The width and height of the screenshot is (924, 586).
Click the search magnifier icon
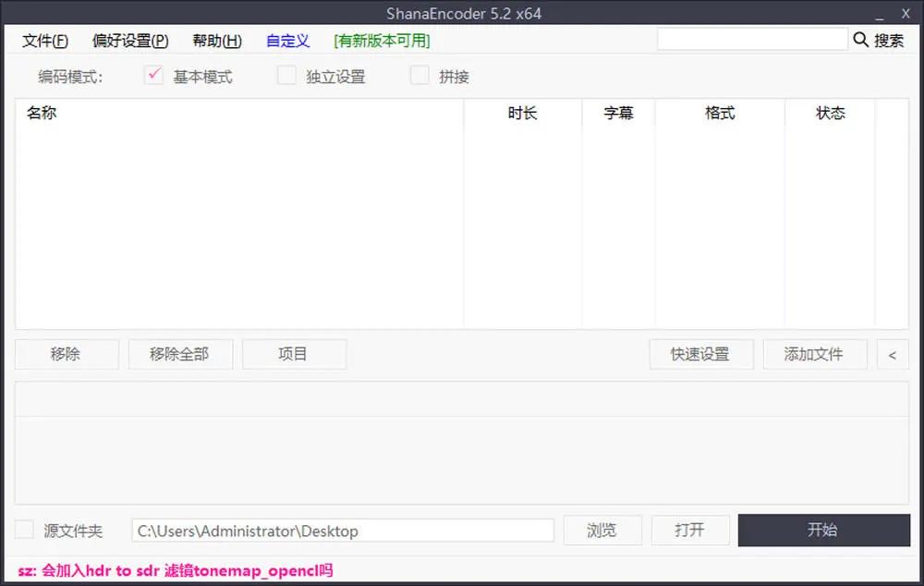coord(861,40)
